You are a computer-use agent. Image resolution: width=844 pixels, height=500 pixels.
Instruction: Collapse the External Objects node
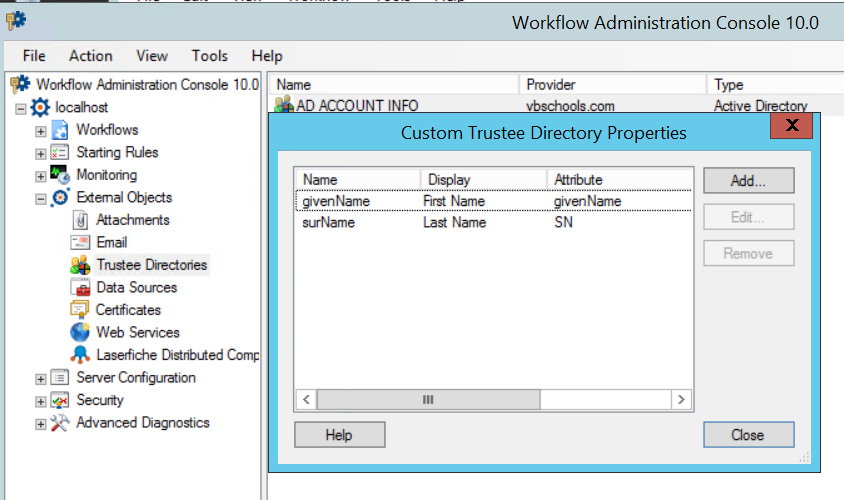[x=41, y=198]
